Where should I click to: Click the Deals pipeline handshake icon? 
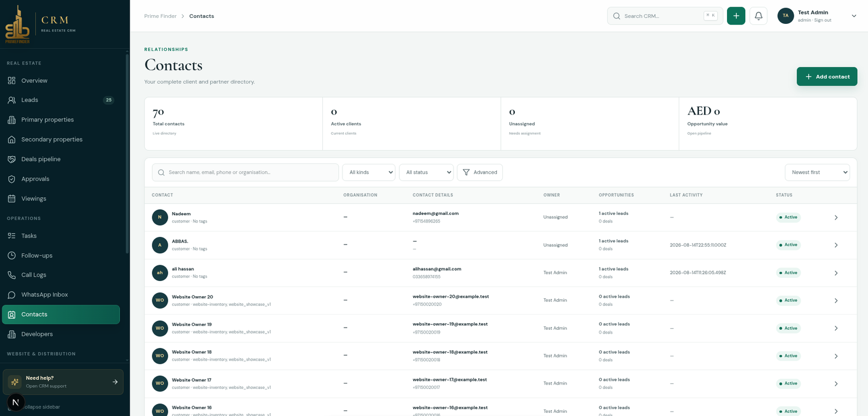click(x=11, y=159)
